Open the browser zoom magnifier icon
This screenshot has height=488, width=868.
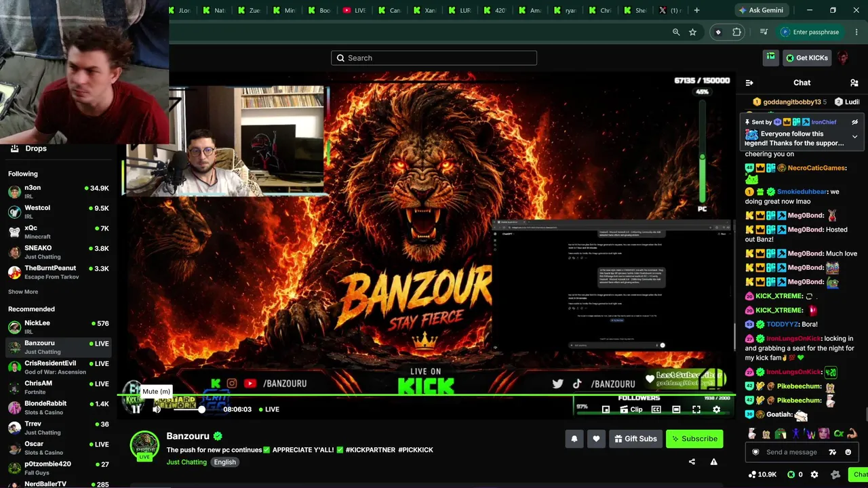click(676, 32)
